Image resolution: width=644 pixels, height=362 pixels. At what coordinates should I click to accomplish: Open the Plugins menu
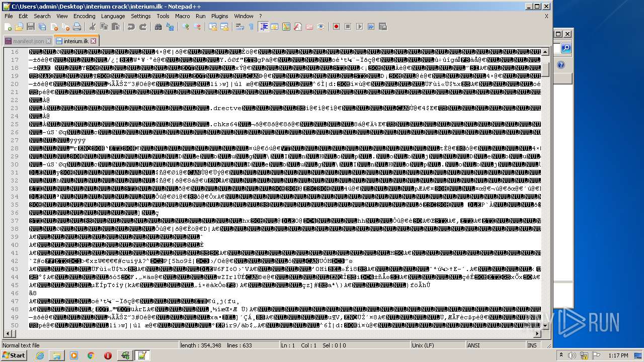220,16
